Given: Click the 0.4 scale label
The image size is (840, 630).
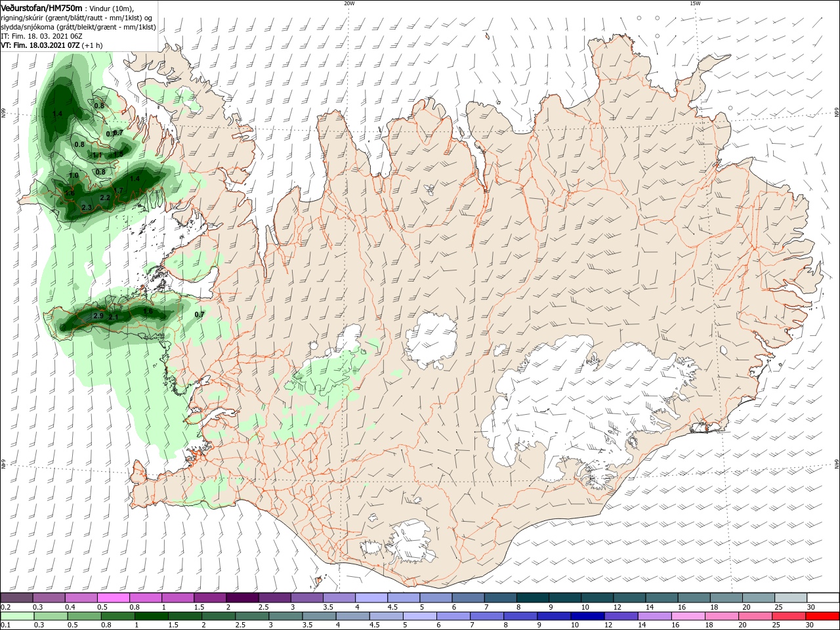Looking at the screenshot, I should 70,607.
